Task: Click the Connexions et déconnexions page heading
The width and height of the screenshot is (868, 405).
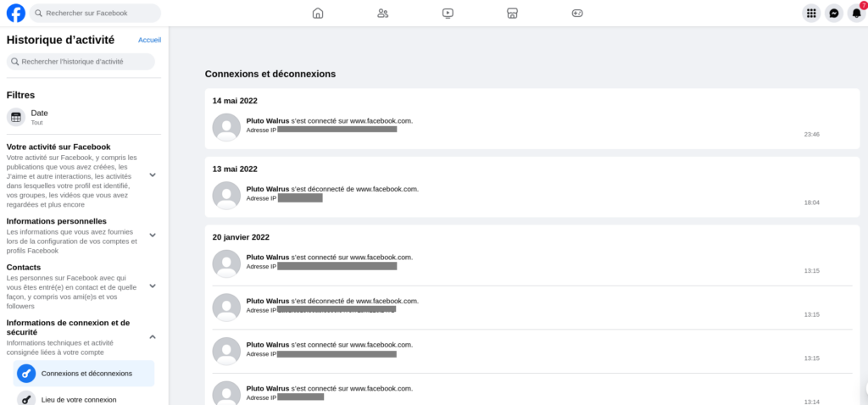Action: point(270,74)
